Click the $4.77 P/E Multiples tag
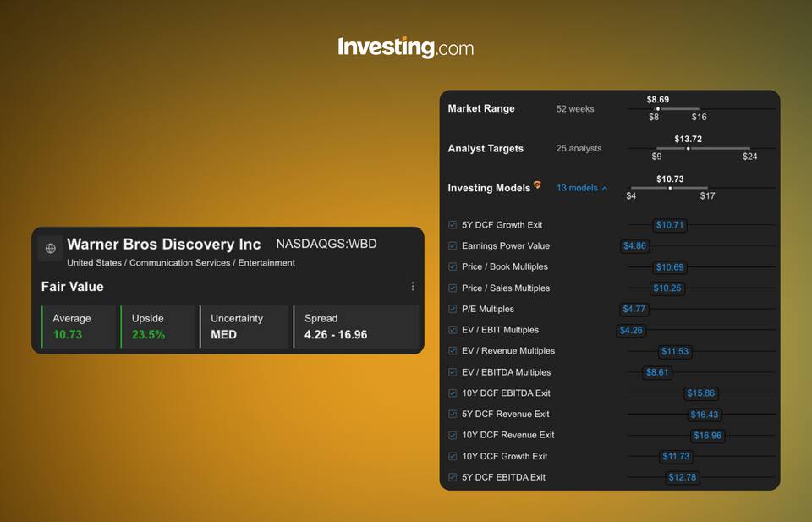812x522 pixels. (634, 309)
